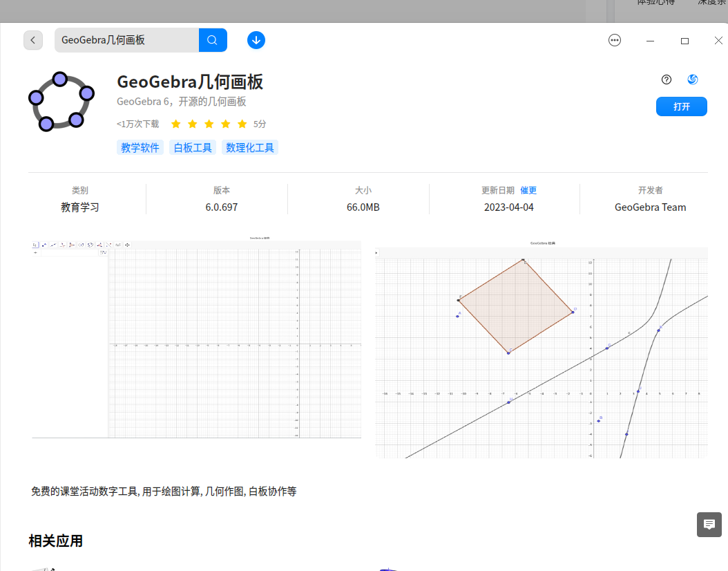728x571 pixels.
Task: Open the downloads manager arrow icon
Action: (256, 40)
